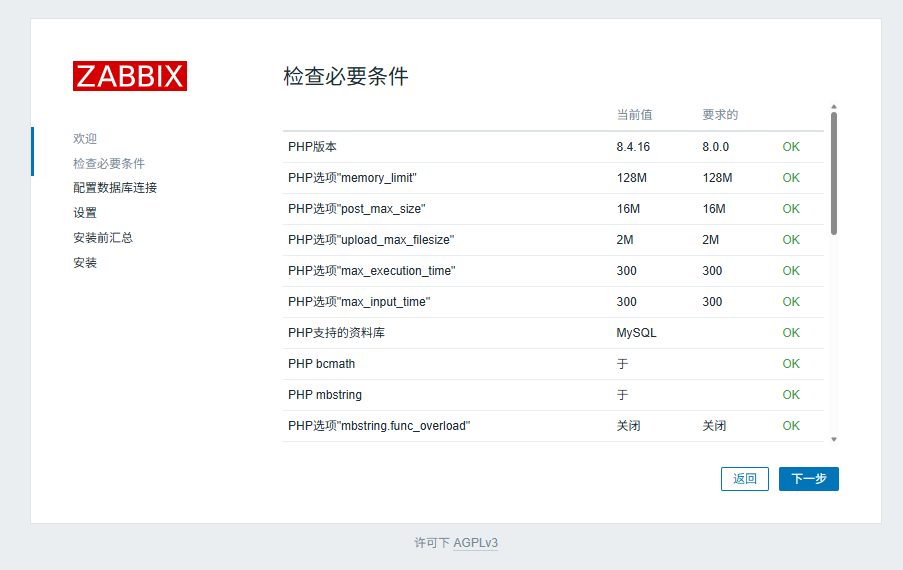Click OK status in upload_max_filesize row
This screenshot has height=570, width=903.
click(x=791, y=240)
